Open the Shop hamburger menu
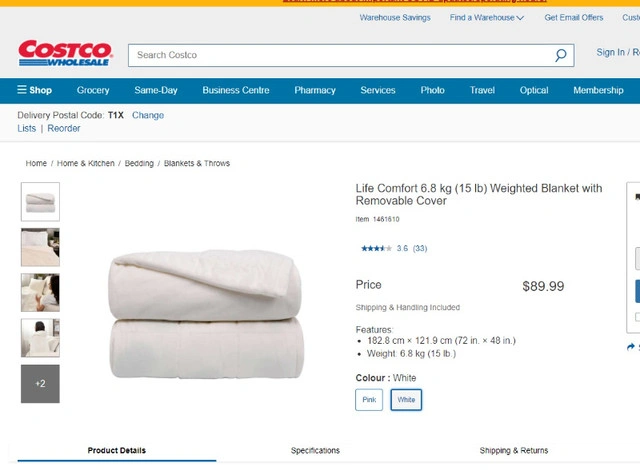This screenshot has width=640, height=470. pos(34,90)
